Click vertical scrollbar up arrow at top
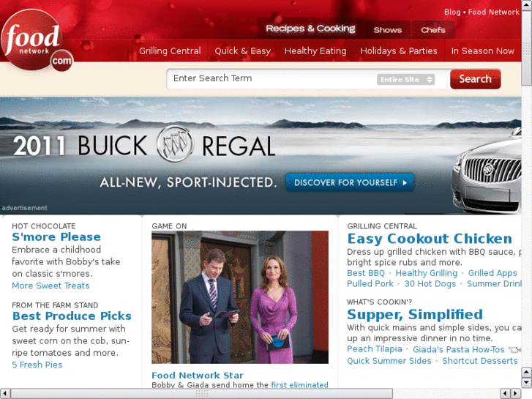 point(527,4)
